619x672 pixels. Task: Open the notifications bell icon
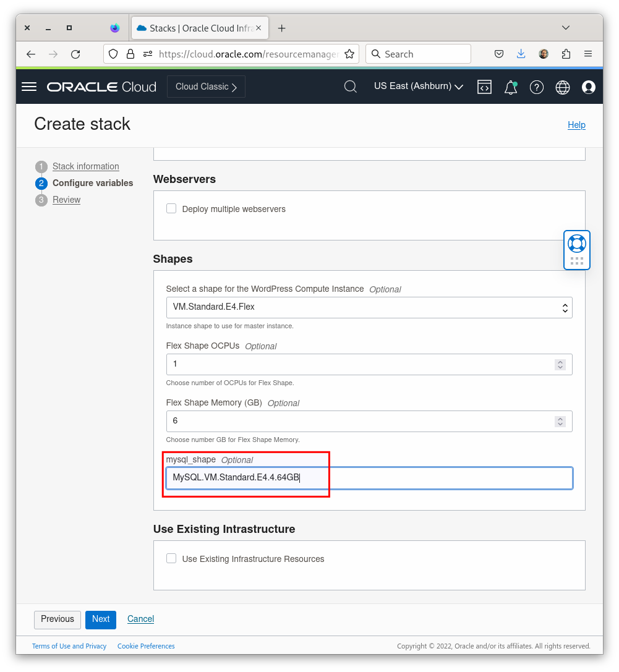coord(511,87)
